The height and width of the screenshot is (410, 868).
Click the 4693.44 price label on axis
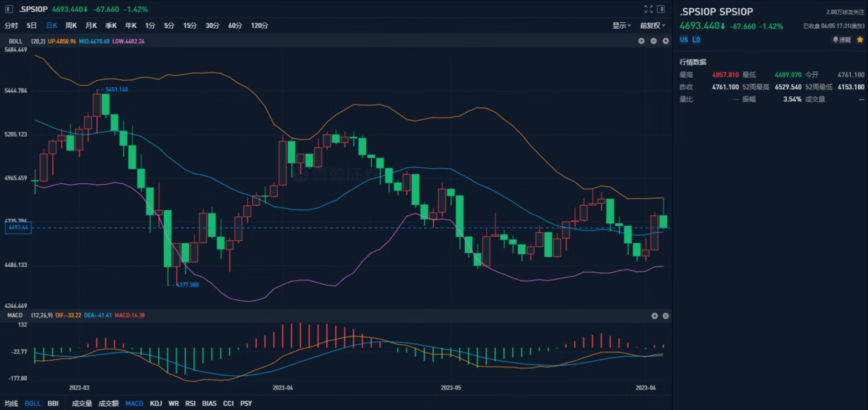(x=18, y=227)
